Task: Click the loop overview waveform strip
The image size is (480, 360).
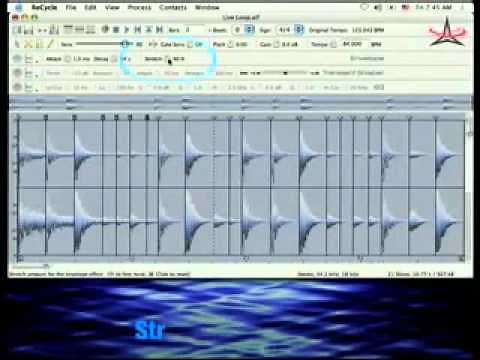Action: tap(240, 103)
